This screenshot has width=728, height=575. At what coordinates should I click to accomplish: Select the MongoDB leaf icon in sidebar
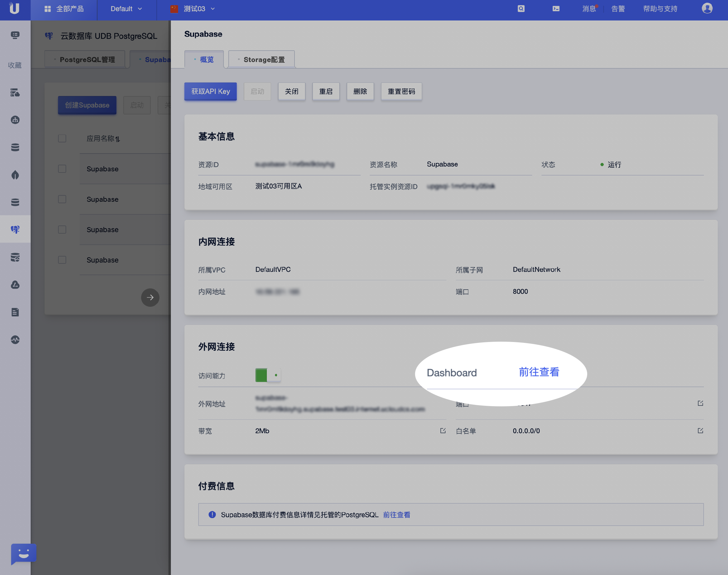click(x=15, y=175)
